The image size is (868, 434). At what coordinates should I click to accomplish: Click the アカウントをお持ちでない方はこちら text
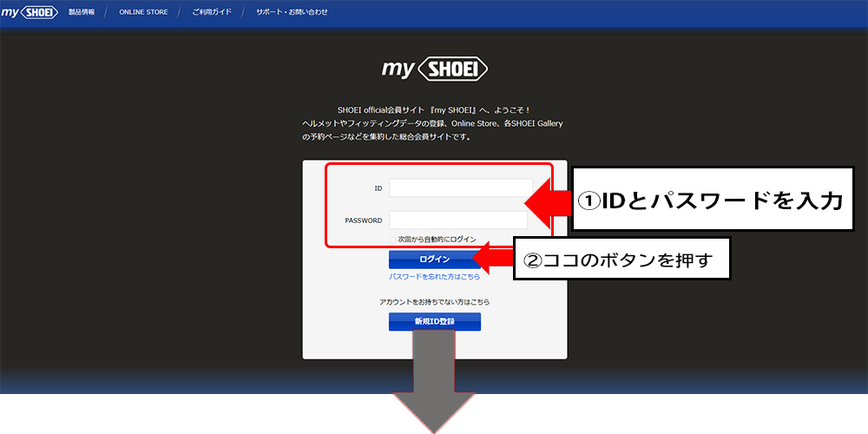point(434,302)
